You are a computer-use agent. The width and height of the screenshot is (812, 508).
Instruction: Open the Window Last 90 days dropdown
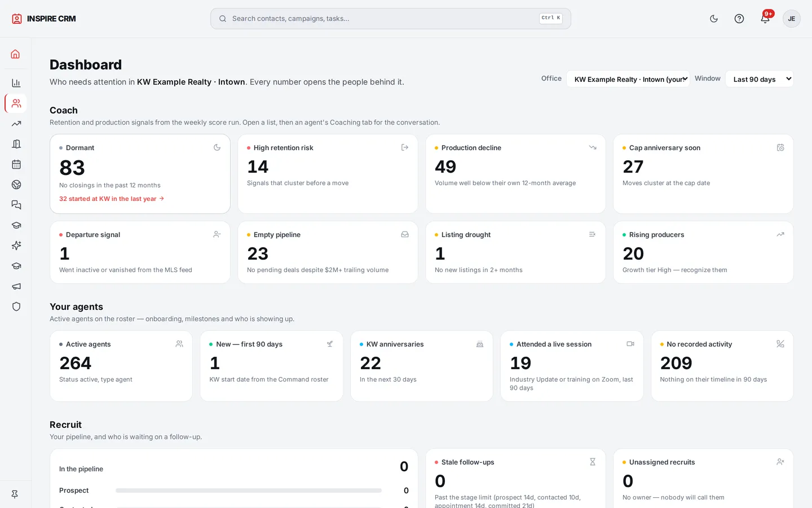pos(759,79)
